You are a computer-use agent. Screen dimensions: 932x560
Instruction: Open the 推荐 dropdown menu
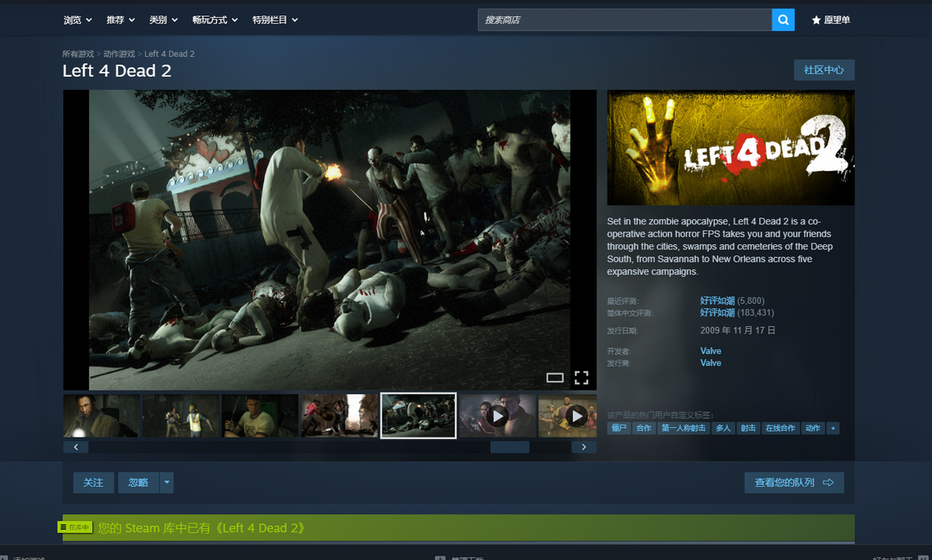point(121,20)
